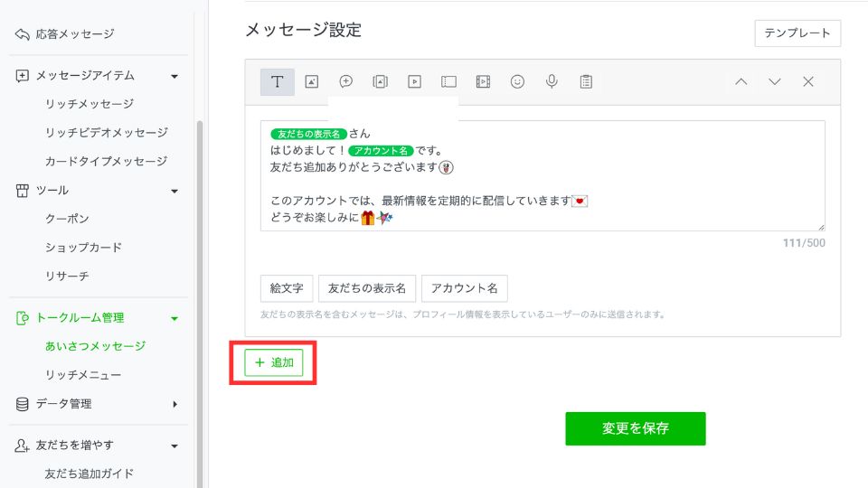Click the film strip rich video icon
868x488 pixels.
[483, 82]
